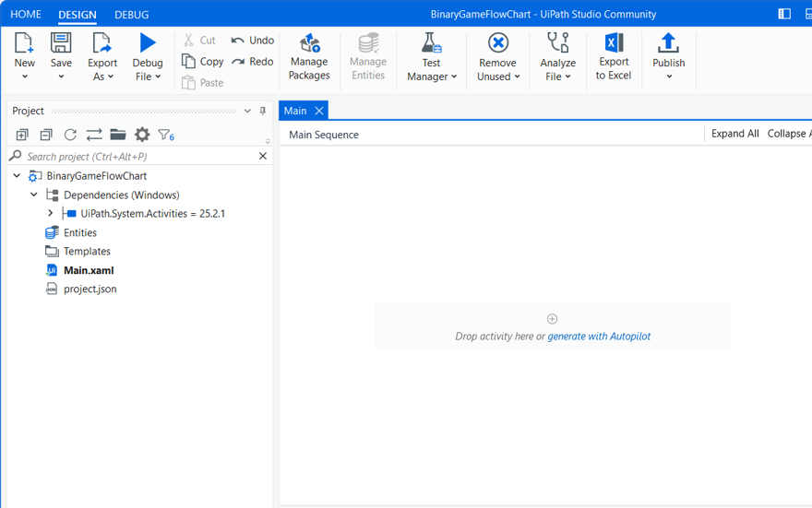Click the Debug File play icon

pyautogui.click(x=148, y=43)
